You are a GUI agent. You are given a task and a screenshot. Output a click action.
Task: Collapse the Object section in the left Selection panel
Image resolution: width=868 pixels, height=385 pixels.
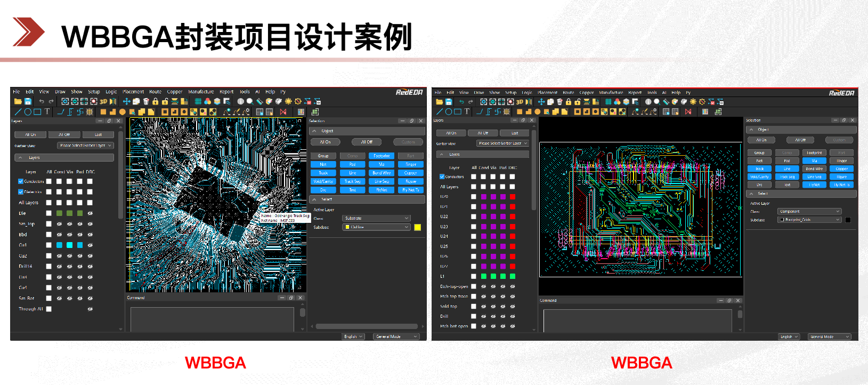(x=367, y=131)
